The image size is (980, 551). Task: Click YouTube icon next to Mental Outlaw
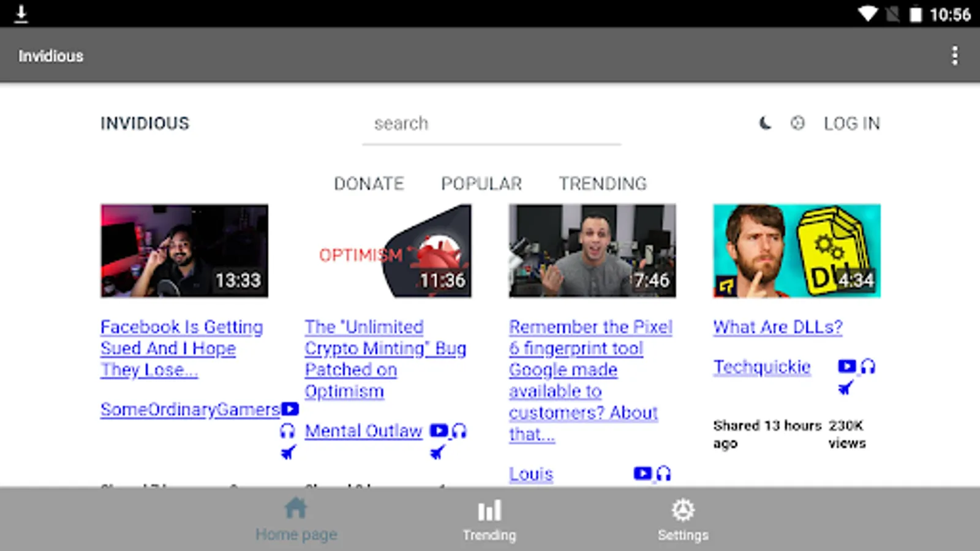[x=439, y=430]
